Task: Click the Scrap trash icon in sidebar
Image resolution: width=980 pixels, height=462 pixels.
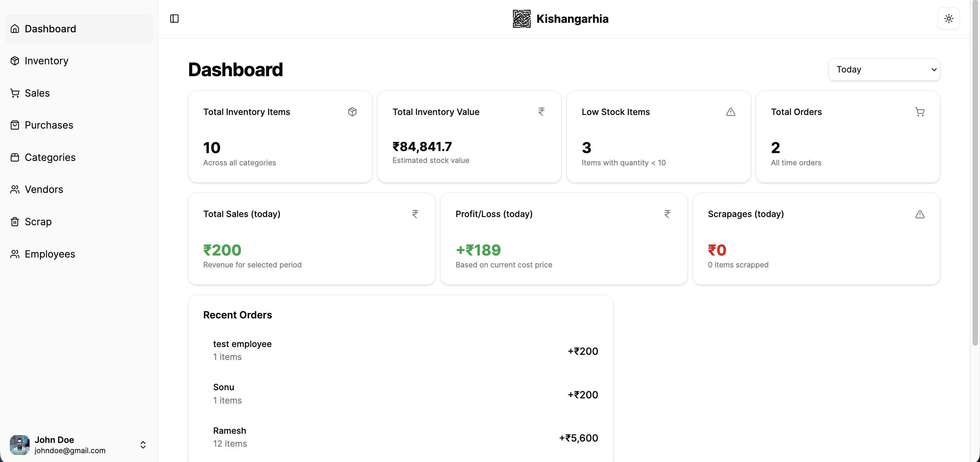Action: [15, 222]
